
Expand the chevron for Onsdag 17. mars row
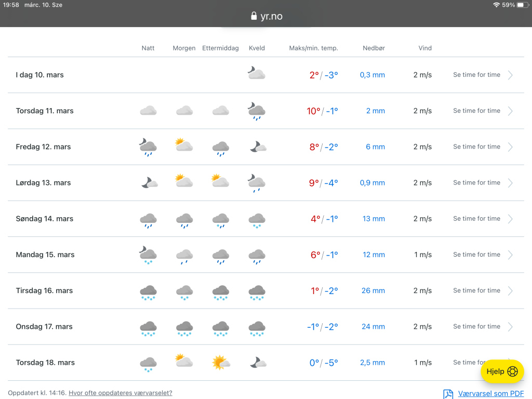click(x=510, y=327)
